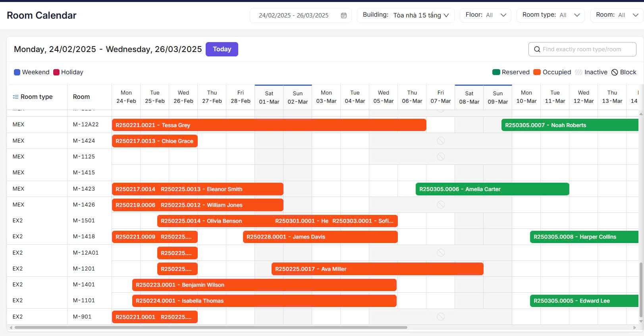The height and width of the screenshot is (336, 644).
Task: Open booking R250225.0017 - Ava Miller
Action: (378, 269)
